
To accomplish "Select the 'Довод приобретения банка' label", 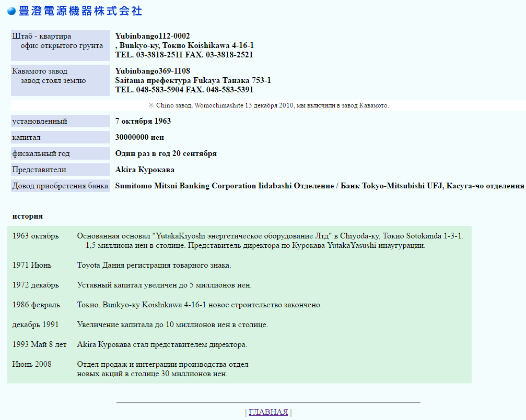I will pyautogui.click(x=60, y=186).
